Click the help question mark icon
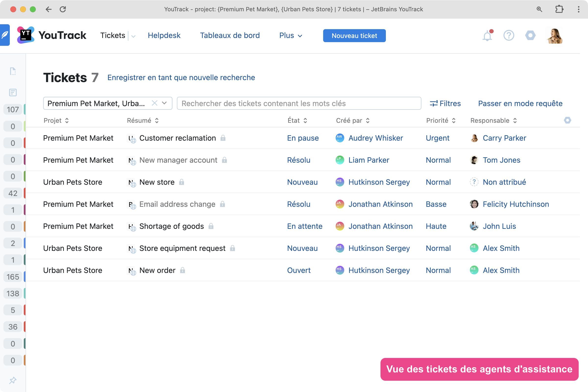Viewport: 588px width, 392px height. [x=509, y=36]
